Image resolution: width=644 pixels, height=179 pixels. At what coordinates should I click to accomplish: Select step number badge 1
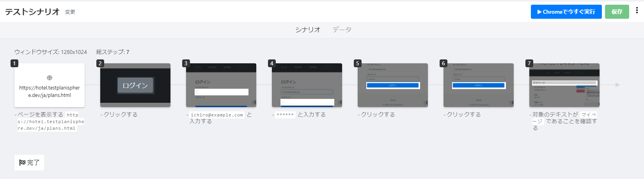point(14,63)
